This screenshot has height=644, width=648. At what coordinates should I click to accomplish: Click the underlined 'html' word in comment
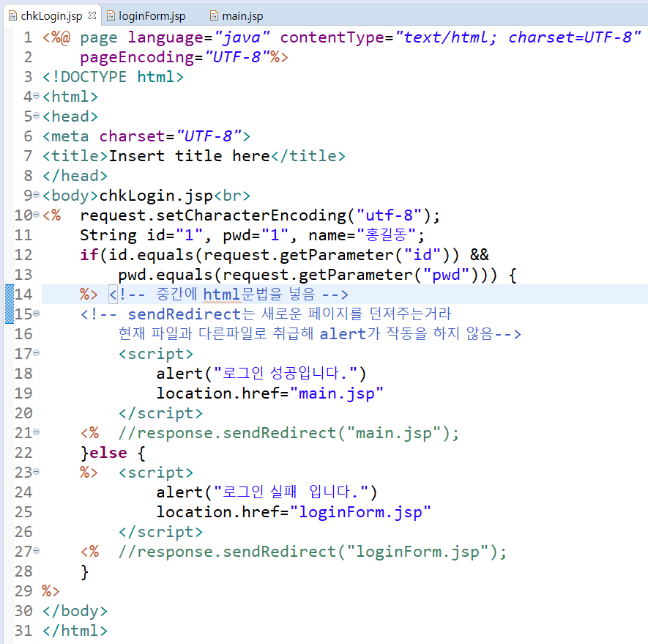coord(222,295)
